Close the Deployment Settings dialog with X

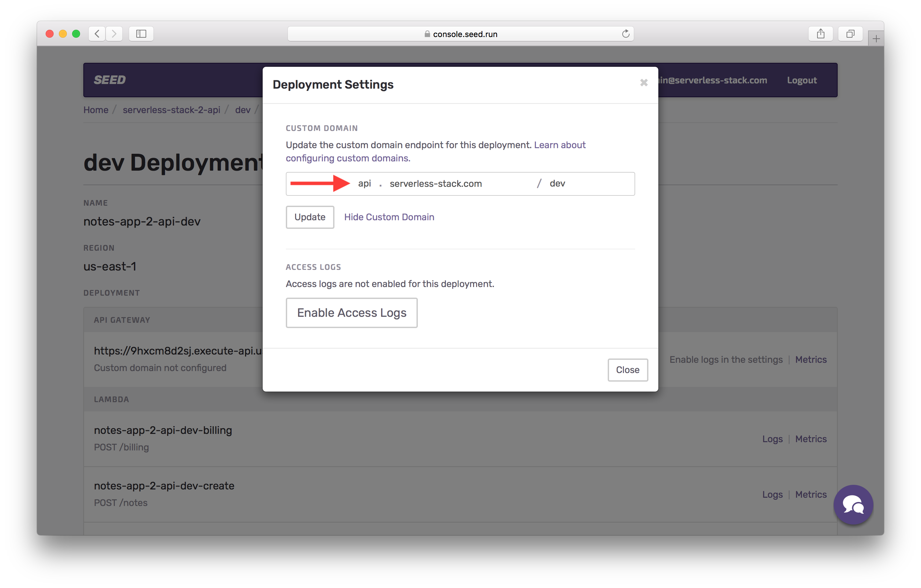point(644,83)
